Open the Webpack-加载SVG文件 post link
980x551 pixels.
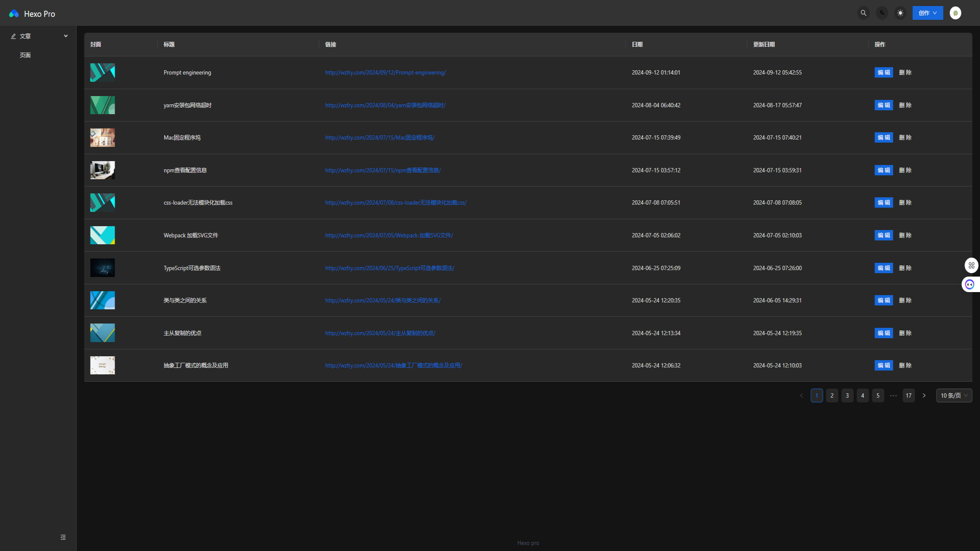click(x=389, y=235)
